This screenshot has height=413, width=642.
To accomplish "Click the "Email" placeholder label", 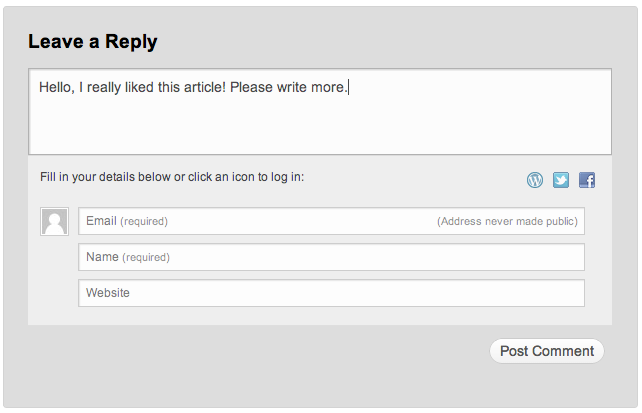I will (101, 221).
